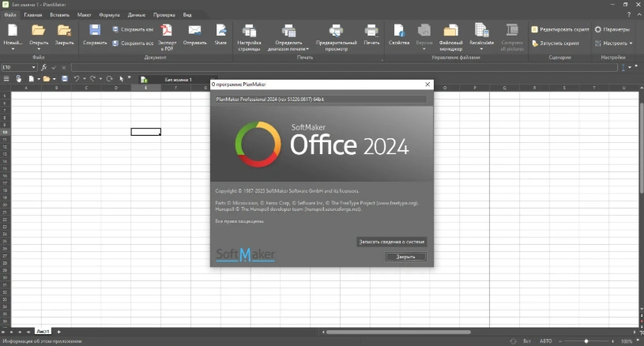The image size is (644, 346).
Task: Click the New document icon in ribbon
Action: click(13, 30)
